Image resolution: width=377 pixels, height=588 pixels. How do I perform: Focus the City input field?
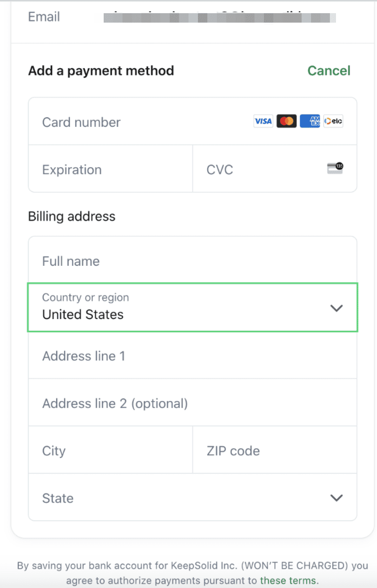[x=111, y=451]
